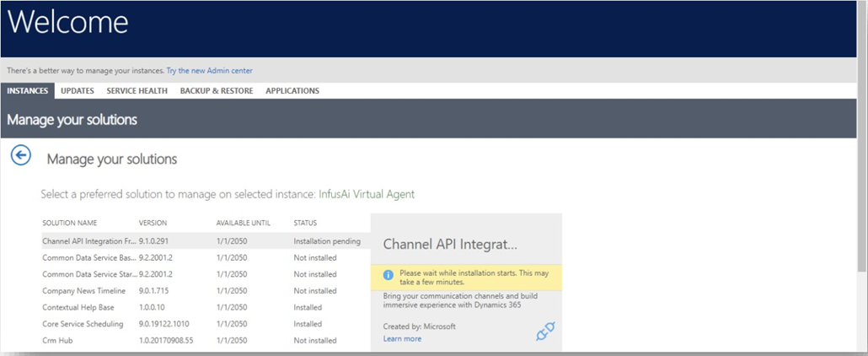Click the Channel API Integrat... panel title
868x356 pixels.
(450, 245)
